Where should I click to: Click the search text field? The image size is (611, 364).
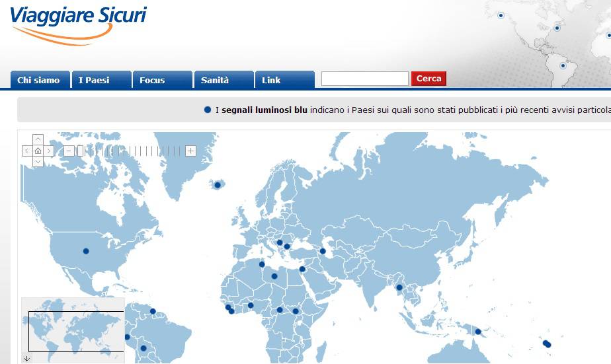point(364,79)
